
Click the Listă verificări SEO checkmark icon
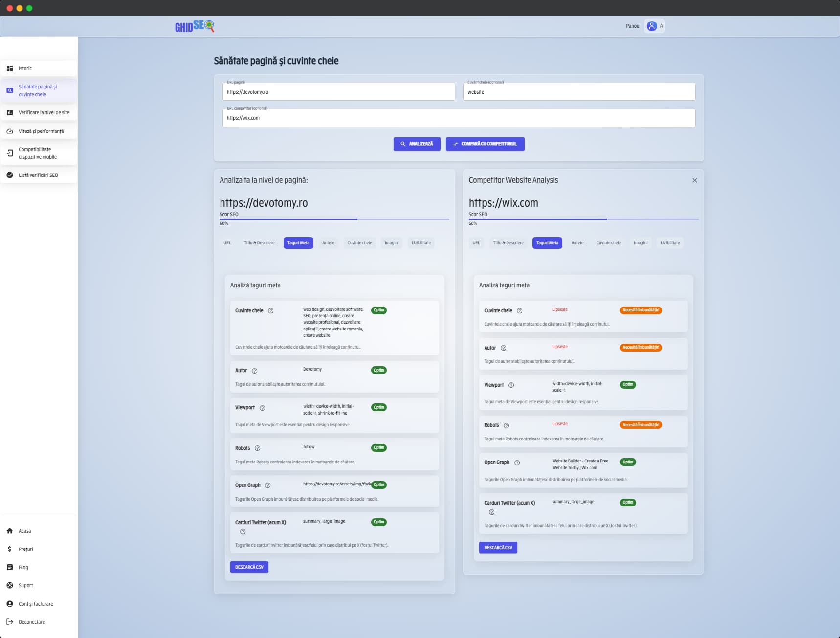(x=10, y=175)
